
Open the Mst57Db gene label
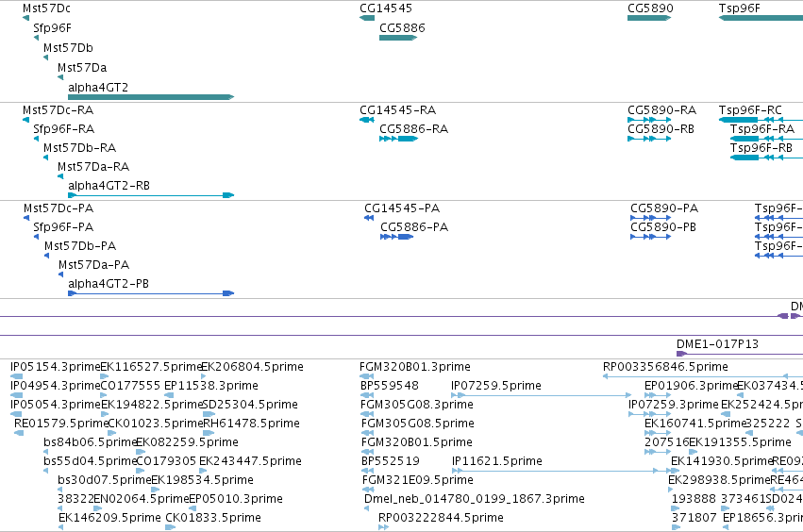point(68,48)
